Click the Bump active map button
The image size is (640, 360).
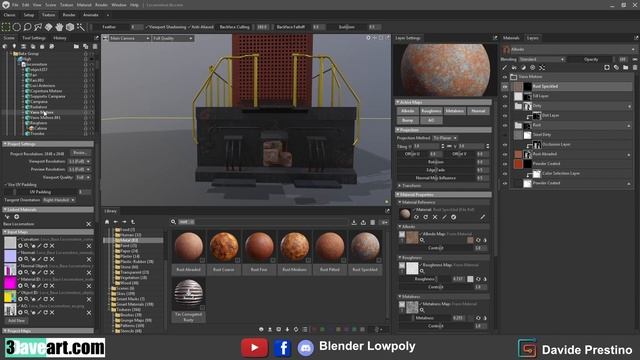407,120
